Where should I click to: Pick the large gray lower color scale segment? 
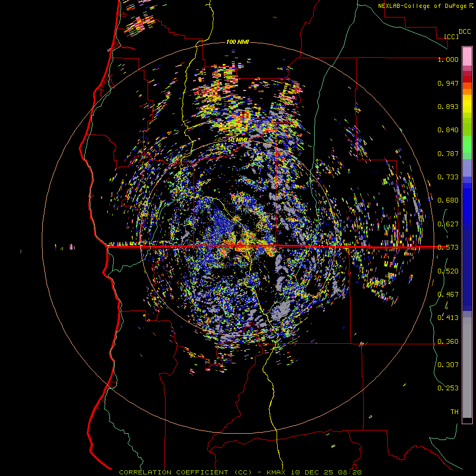pyautogui.click(x=467, y=368)
